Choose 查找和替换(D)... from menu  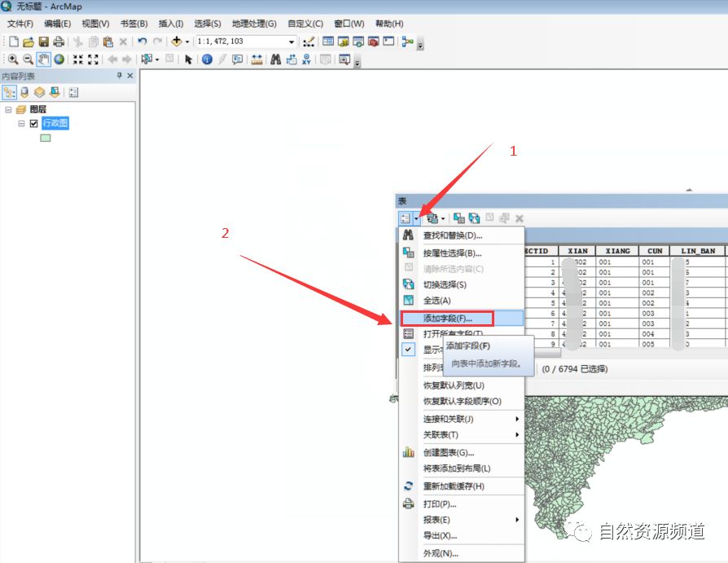tap(462, 235)
